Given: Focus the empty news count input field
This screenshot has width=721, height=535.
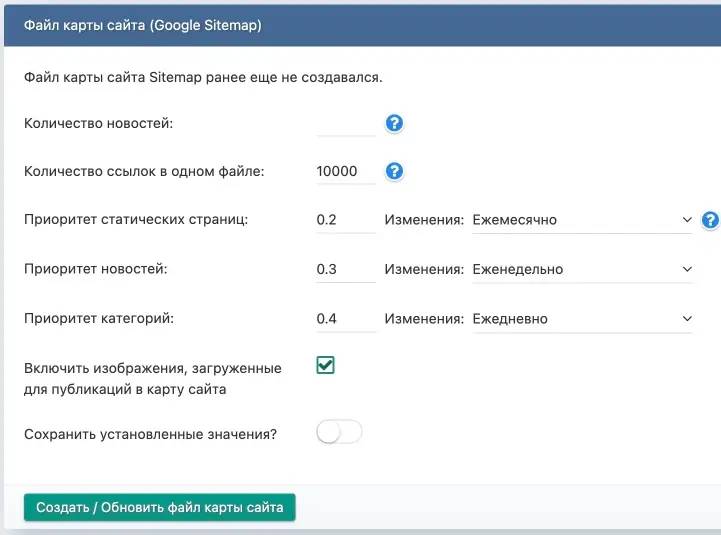Looking at the screenshot, I should 345,123.
